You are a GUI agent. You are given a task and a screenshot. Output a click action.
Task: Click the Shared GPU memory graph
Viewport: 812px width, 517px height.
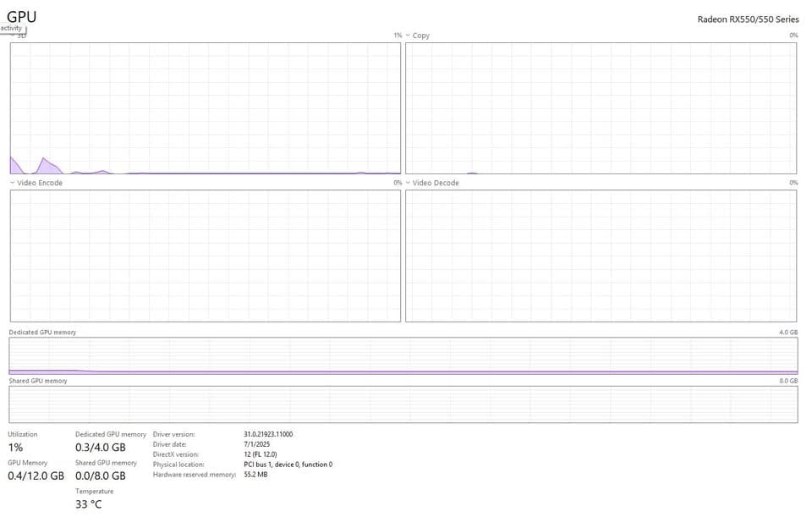[403, 404]
